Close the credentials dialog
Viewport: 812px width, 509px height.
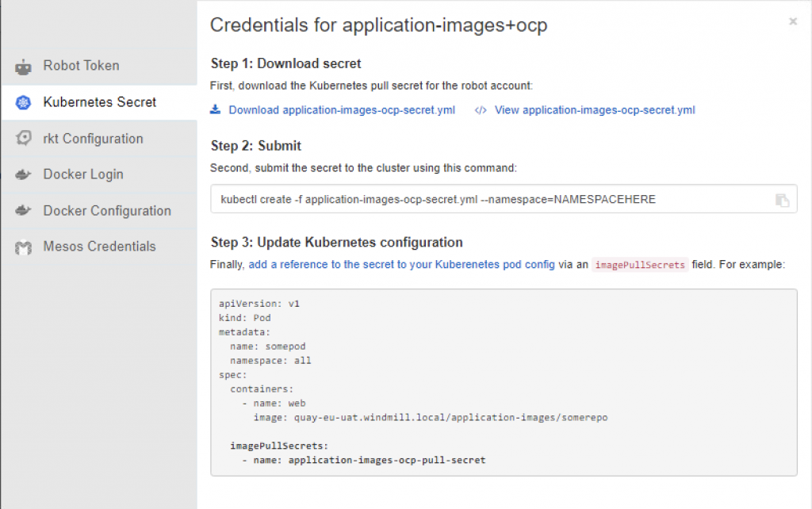[x=793, y=22]
